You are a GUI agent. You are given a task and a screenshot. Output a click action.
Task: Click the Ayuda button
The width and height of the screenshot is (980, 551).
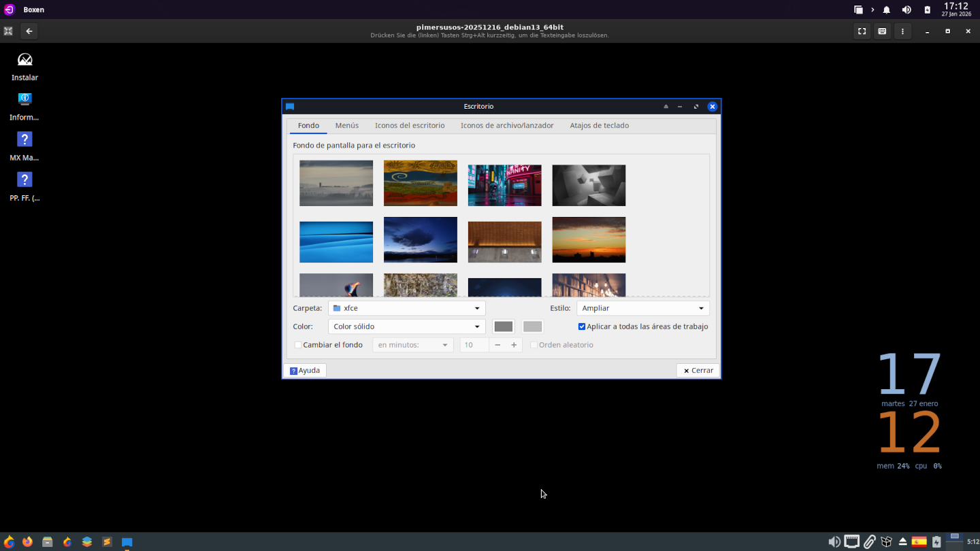(x=305, y=371)
